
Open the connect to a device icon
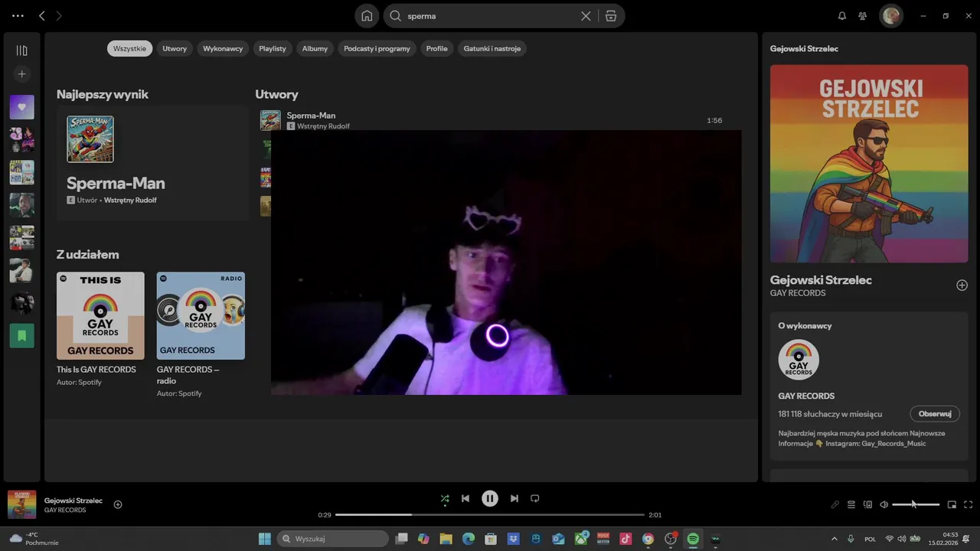pyautogui.click(x=867, y=504)
